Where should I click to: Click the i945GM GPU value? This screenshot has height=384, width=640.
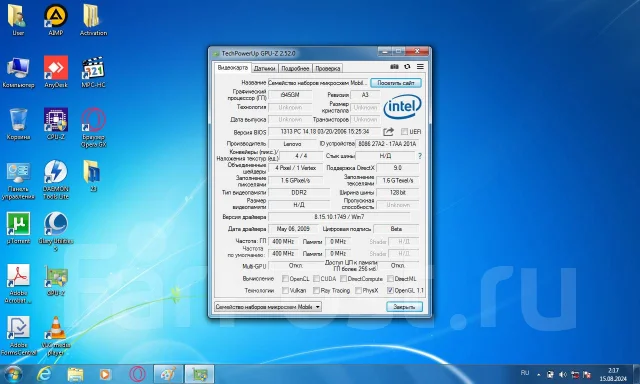coord(290,95)
